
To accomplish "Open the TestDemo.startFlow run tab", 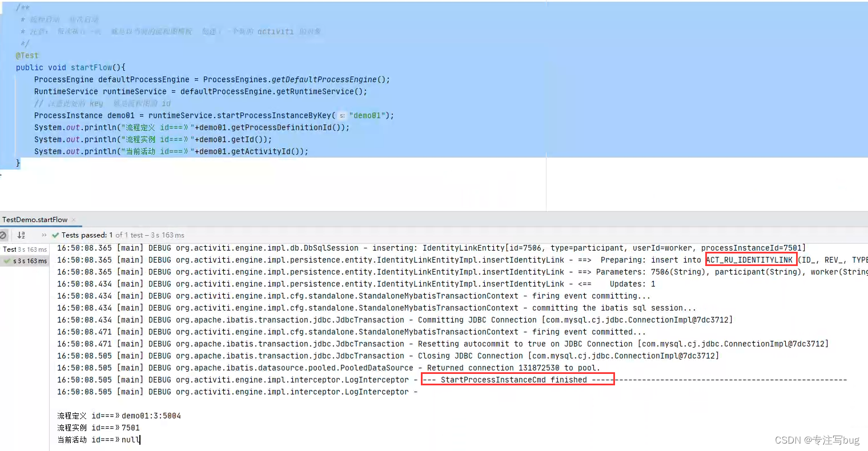I will [35, 220].
